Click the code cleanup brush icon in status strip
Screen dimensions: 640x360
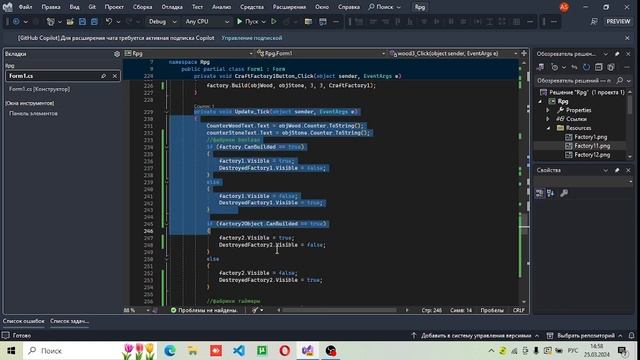255,310
